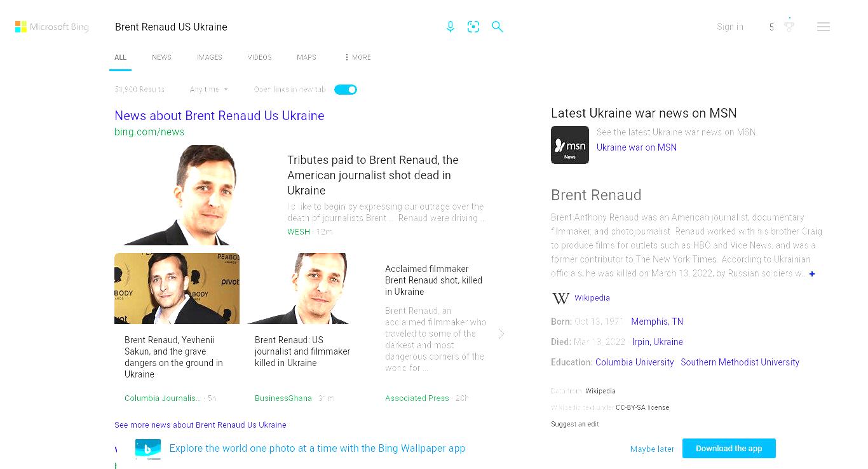Open the rewards trophy icon
This screenshot has height=469, width=868.
[789, 25]
